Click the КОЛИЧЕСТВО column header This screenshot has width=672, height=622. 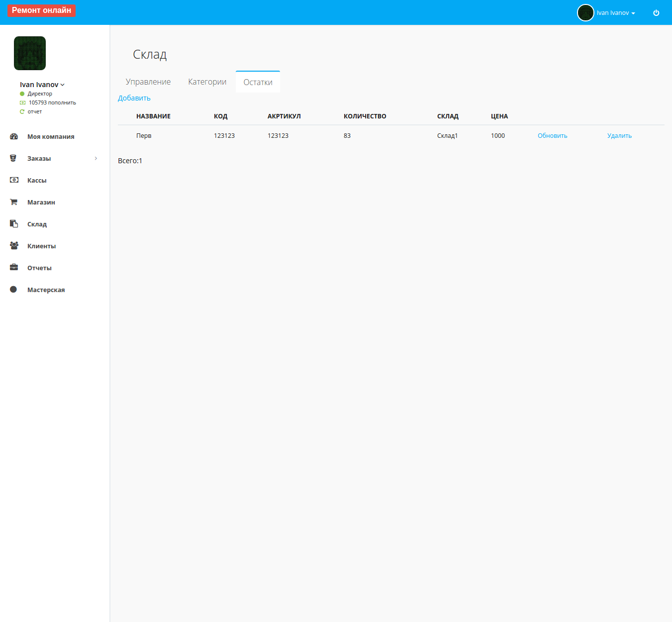(x=365, y=116)
